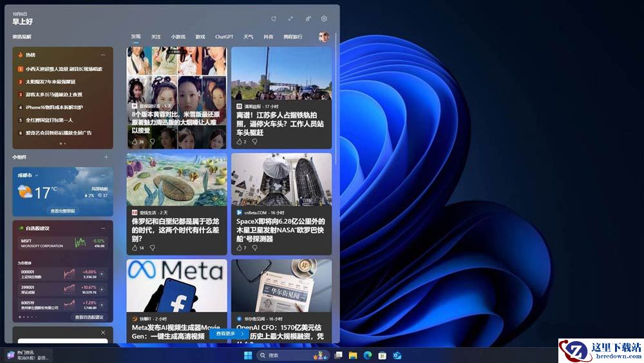This screenshot has height=363, width=644.
Task: Dislike the 侏罗纪 dinosaur article
Action: 153,248
